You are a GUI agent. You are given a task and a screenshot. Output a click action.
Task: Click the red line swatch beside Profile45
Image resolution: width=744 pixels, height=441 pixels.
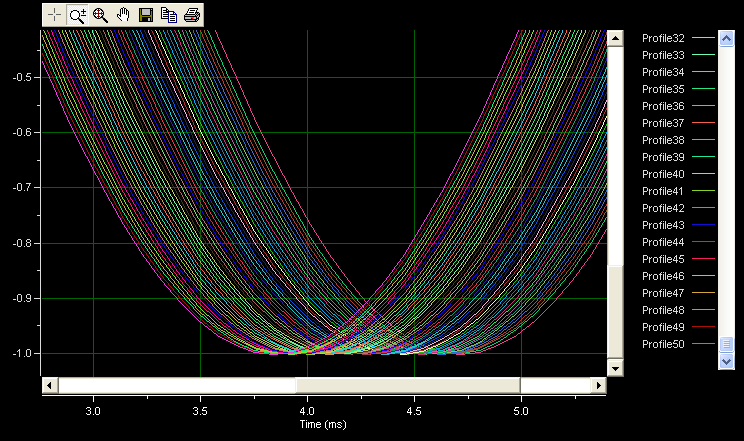pos(704,259)
